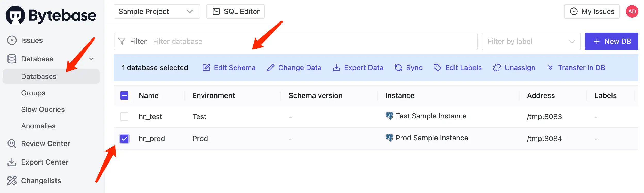
Task: Collapse the Database section chevron
Action: point(91,59)
